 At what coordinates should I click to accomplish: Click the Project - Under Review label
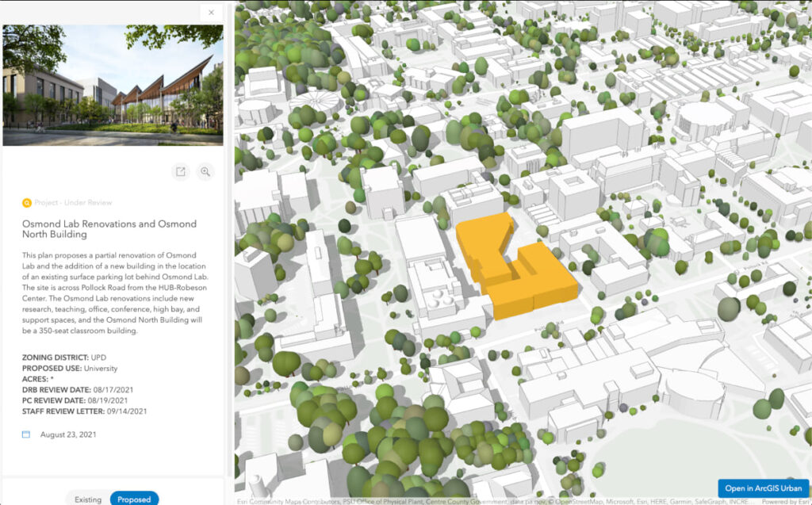[x=73, y=202]
